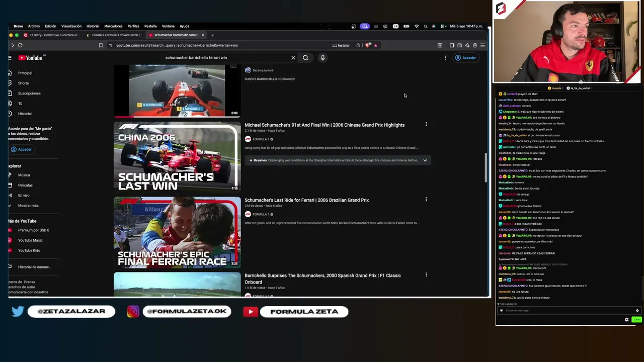Bookmark this page in Brave toolbar
644x362 pixels.
pos(101,45)
